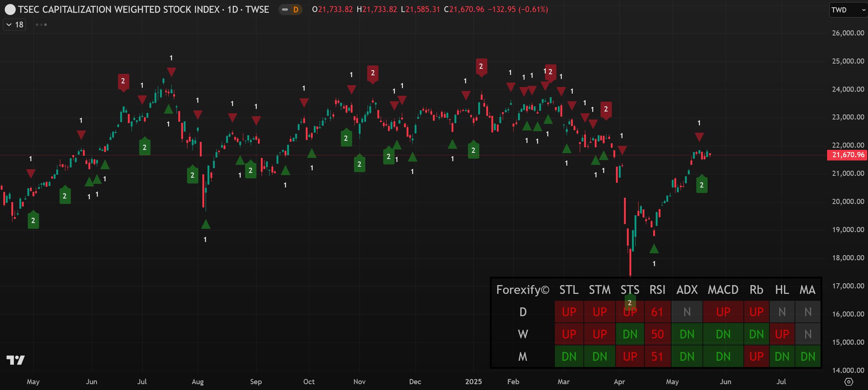Click red 2 badge in early November 2024
This screenshot has height=390, width=868.
pyautogui.click(x=373, y=74)
